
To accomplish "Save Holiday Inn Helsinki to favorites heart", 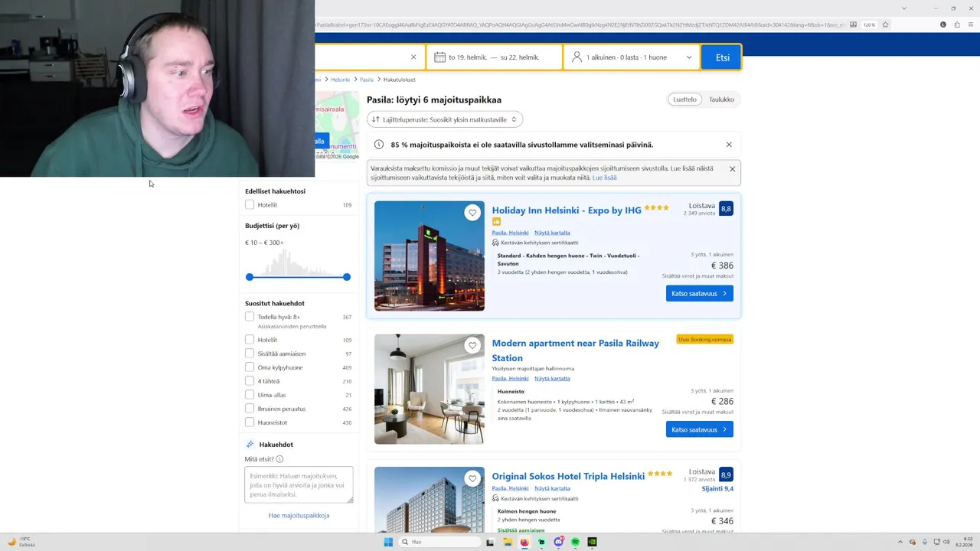I will 472,213.
